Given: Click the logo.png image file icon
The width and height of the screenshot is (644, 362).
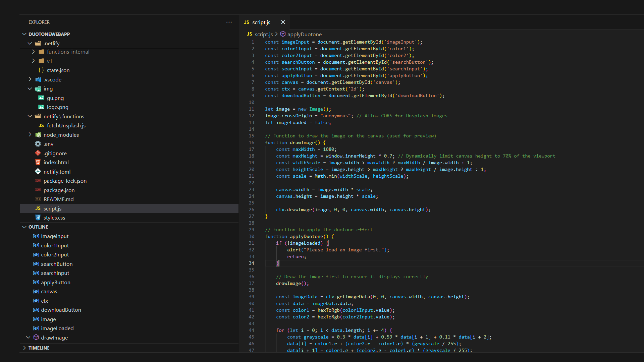Looking at the screenshot, I should (41, 107).
